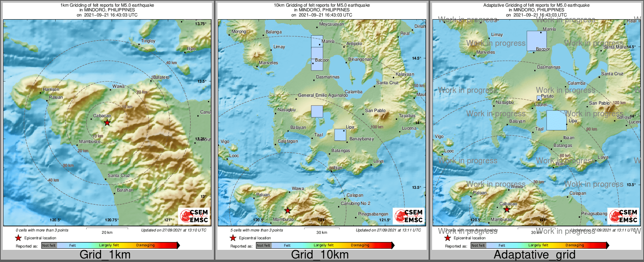Click 'General Emilio Aguinaldo' label on Grid_10km map
Image resolution: width=644 pixels, height=262 pixels.
[323, 95]
